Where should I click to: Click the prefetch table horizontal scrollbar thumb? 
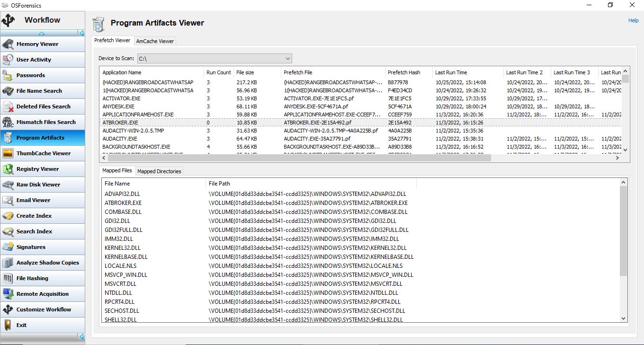299,158
